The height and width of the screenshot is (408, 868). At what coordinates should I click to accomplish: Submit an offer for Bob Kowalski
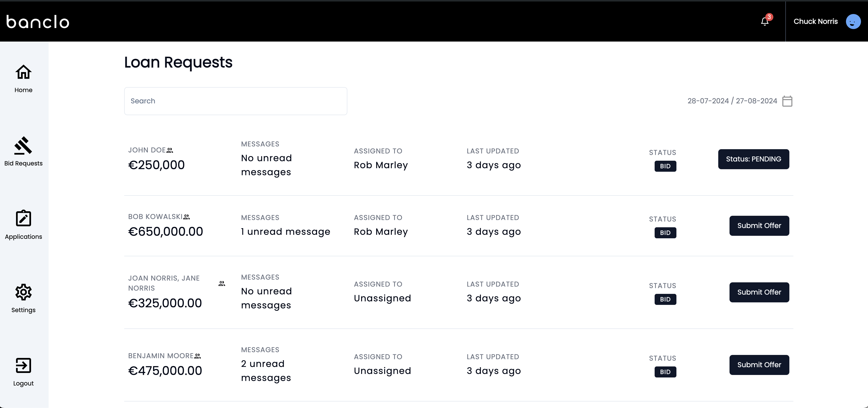pos(759,225)
